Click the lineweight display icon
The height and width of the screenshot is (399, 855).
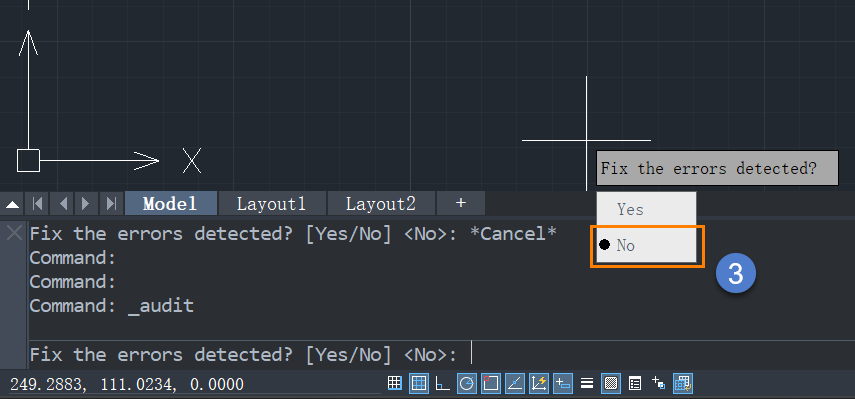(x=587, y=384)
